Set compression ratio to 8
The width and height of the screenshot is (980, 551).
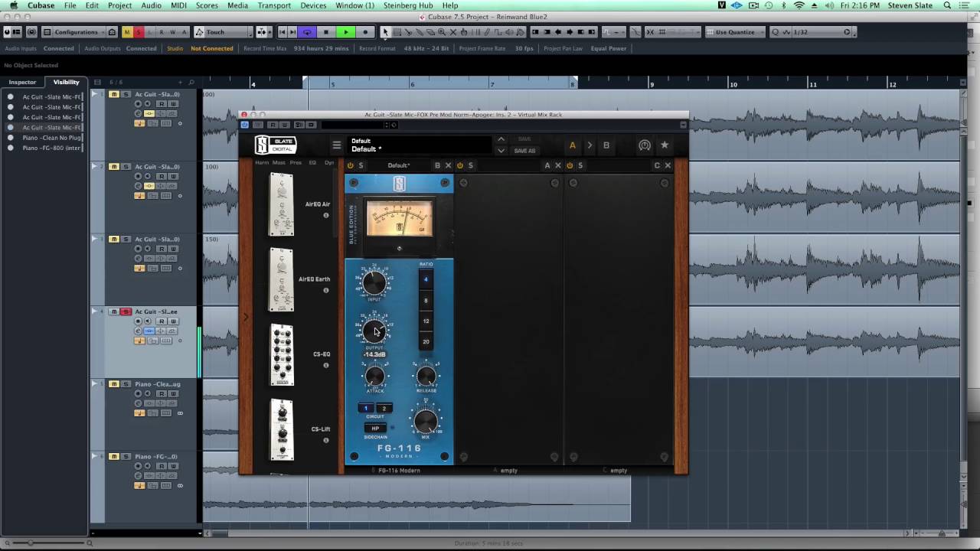pos(426,301)
